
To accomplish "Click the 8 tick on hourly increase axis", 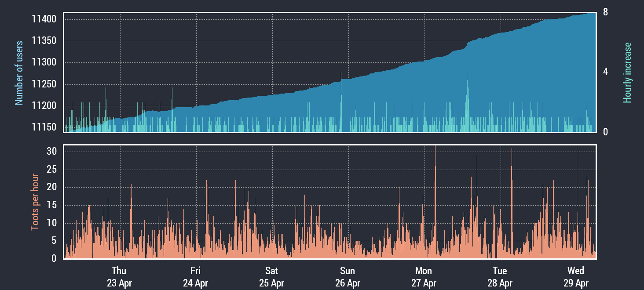I will click(605, 12).
